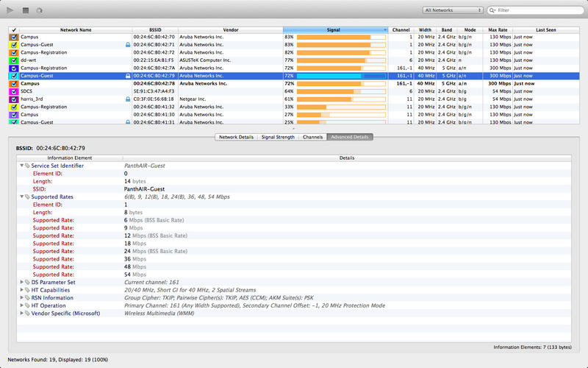Stop scanning with the square stop icon
Image resolution: width=588 pixels, height=368 pixels.
(26, 10)
